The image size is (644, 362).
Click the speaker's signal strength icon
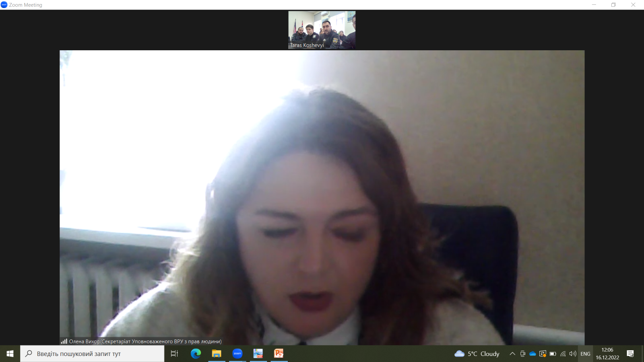[x=64, y=341]
